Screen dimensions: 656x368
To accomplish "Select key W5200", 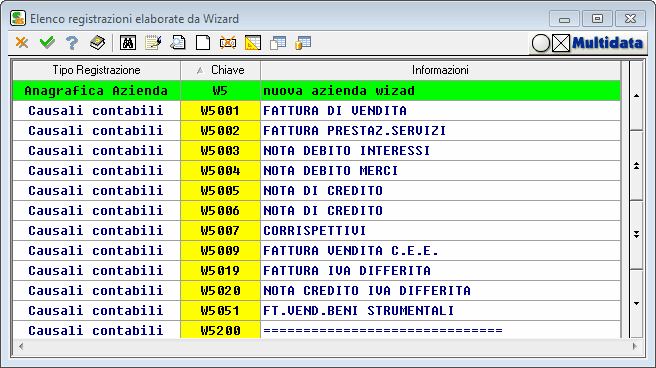I will point(220,330).
